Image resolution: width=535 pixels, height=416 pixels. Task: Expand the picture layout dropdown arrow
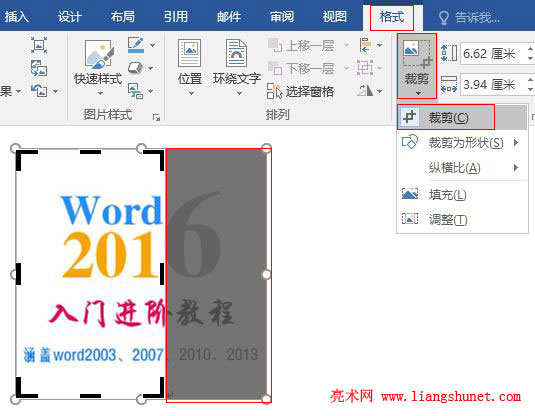pos(151,91)
